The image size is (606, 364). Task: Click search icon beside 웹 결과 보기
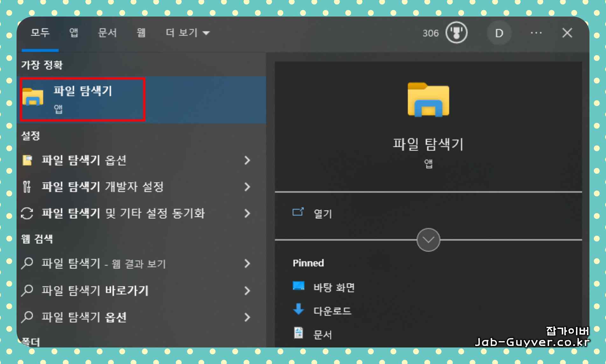click(x=27, y=264)
